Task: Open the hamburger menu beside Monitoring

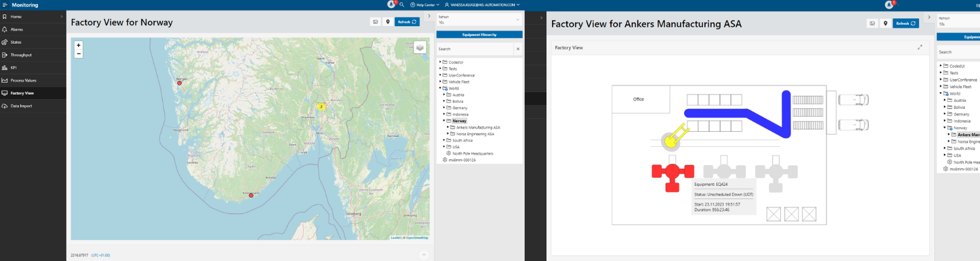Action: [5, 5]
